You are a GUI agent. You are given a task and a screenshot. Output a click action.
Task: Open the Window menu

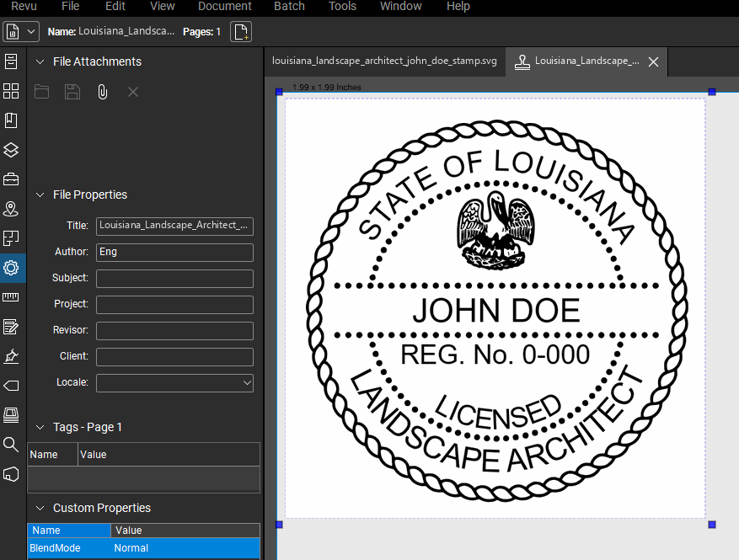pyautogui.click(x=400, y=6)
